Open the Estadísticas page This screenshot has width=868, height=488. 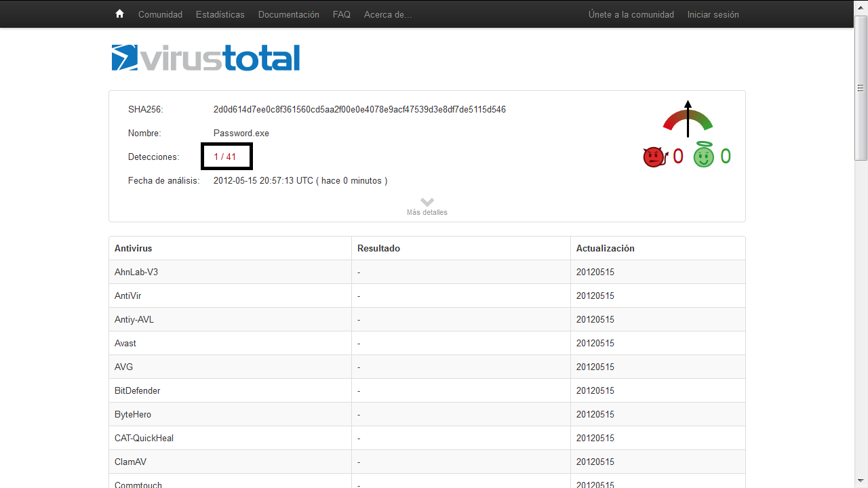pos(220,14)
